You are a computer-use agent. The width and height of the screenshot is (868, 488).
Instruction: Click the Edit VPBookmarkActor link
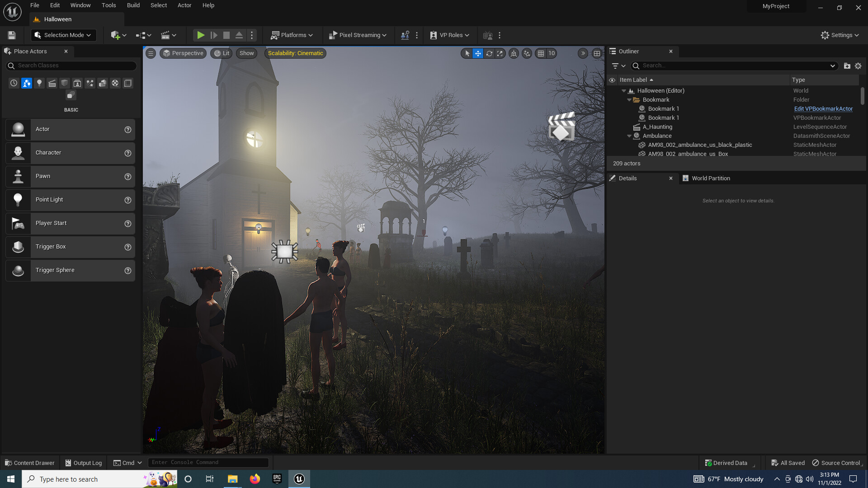pyautogui.click(x=823, y=109)
